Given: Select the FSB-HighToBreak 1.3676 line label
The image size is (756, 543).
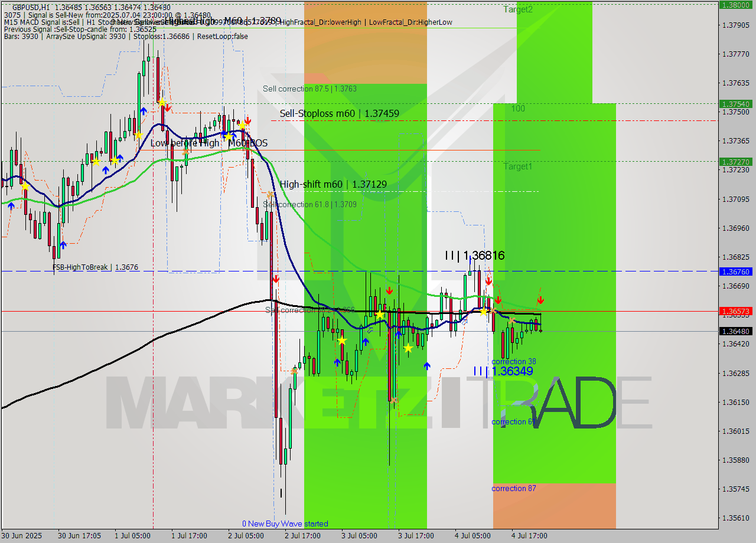Looking at the screenshot, I should coord(94,267).
